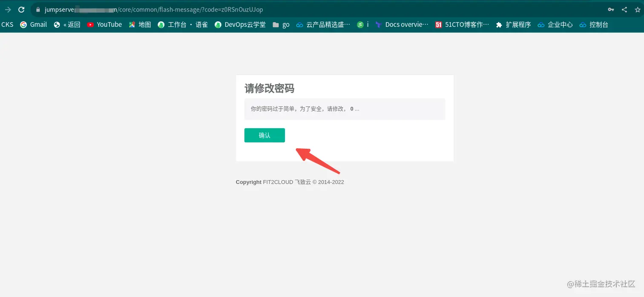Open the CKS bookmark

pos(7,25)
